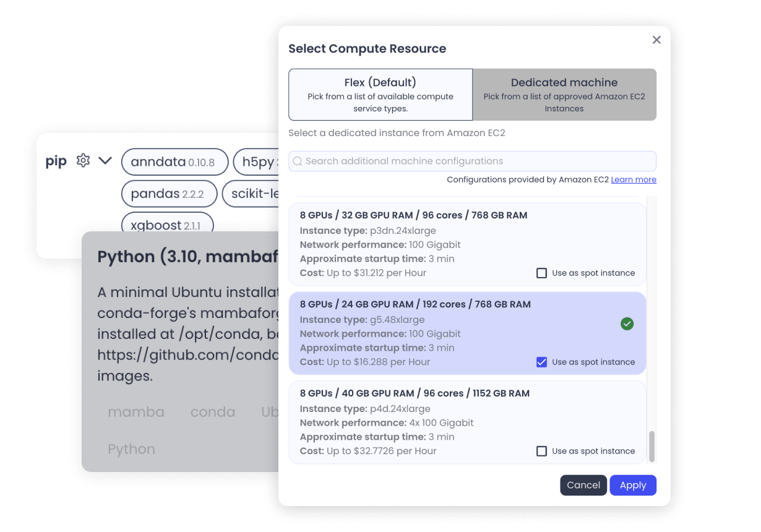The height and width of the screenshot is (532, 761).
Task: Click the instance list scrollbar
Action: [x=651, y=439]
